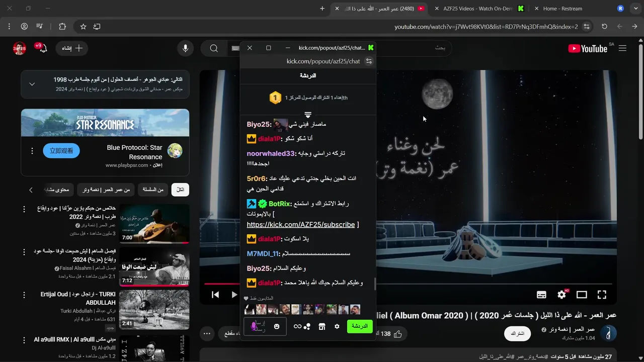Select the YouTube video tab (2480)

[x=379, y=9]
